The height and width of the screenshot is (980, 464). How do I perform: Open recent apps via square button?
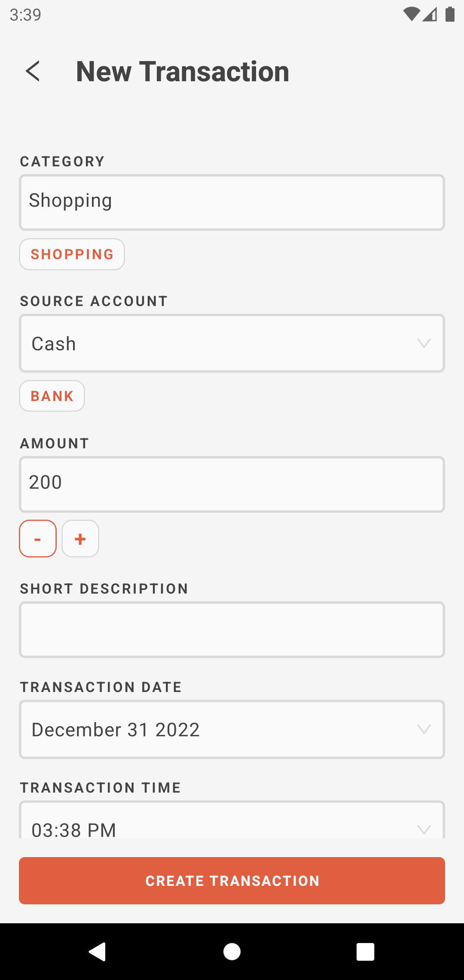click(365, 952)
